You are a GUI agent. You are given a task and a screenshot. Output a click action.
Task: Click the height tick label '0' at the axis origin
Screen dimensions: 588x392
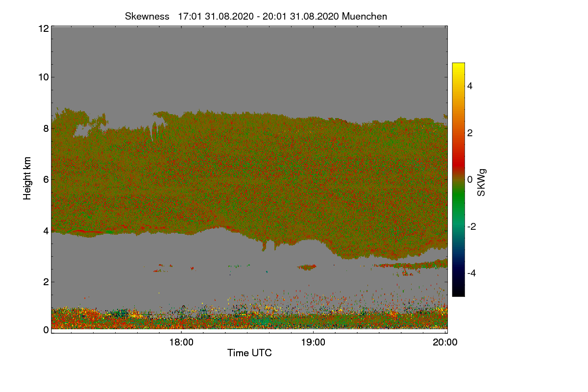pos(46,330)
